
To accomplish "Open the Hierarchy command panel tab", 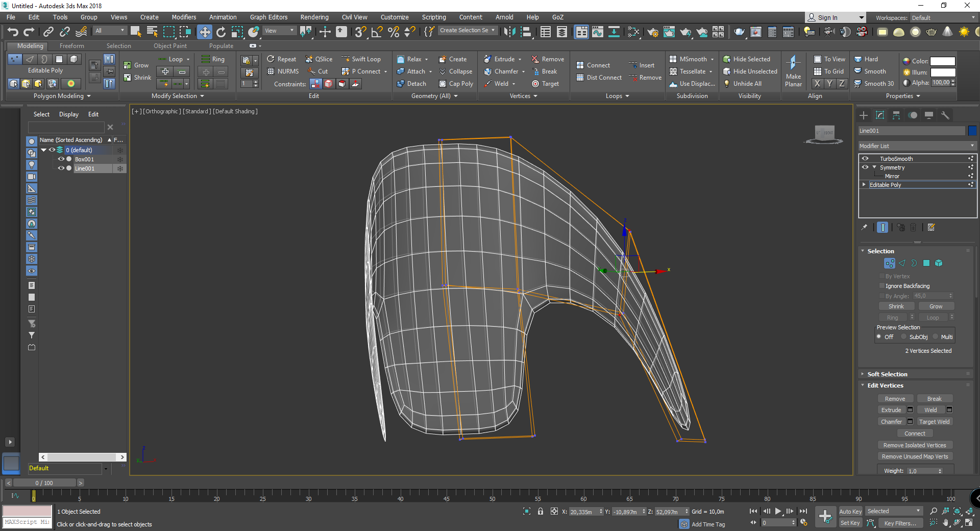I will click(896, 115).
